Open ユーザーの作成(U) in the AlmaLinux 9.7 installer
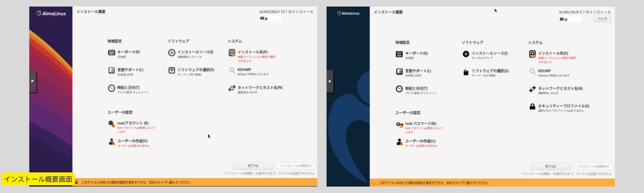 [x=417, y=143]
